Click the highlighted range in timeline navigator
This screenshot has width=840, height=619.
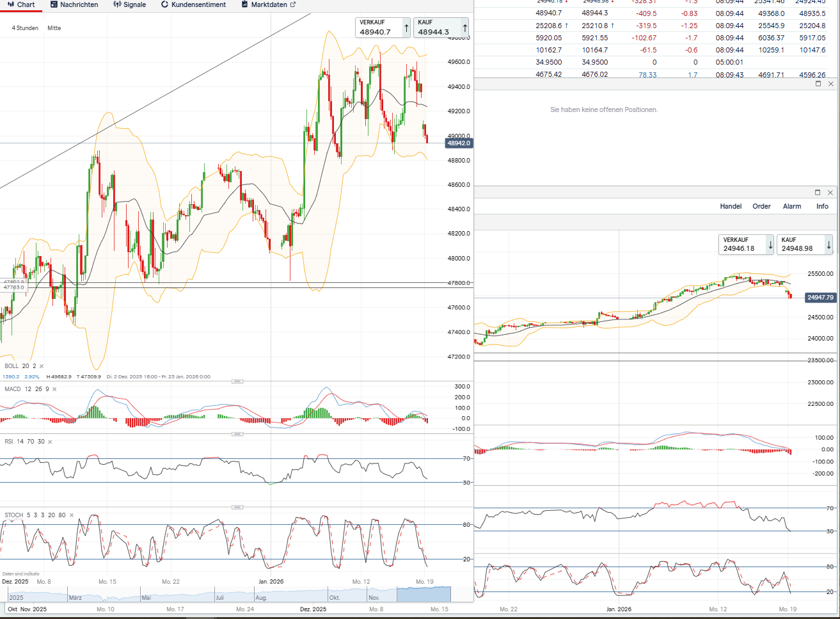point(424,594)
